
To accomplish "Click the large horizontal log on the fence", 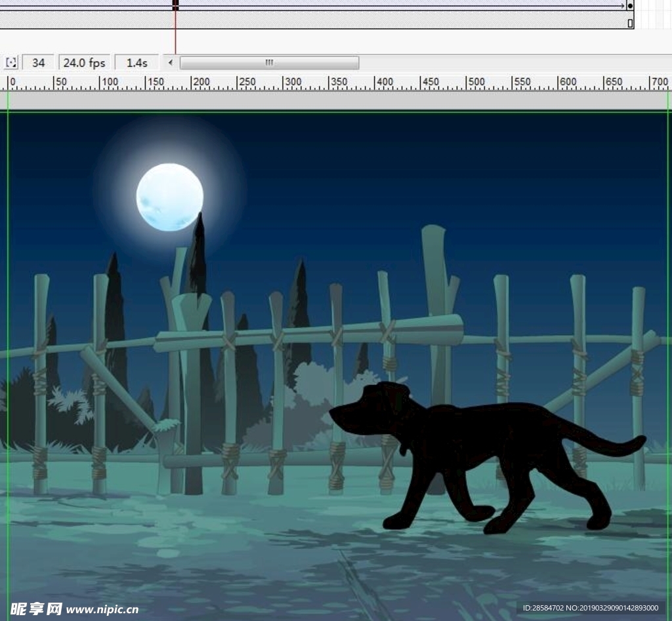I will pyautogui.click(x=308, y=333).
